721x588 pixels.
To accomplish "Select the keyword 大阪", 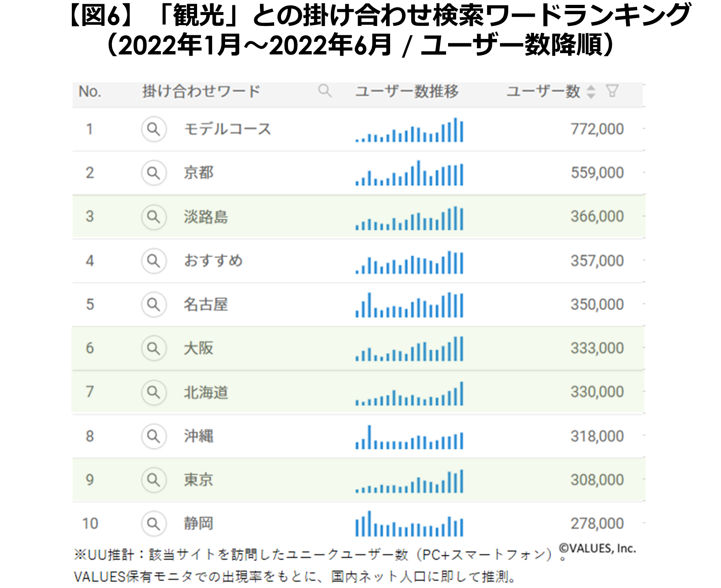I will pos(198,348).
